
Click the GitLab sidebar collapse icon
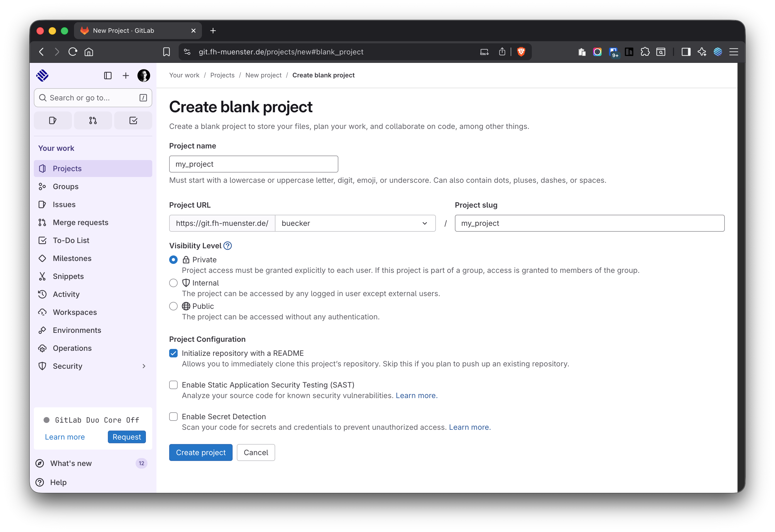click(108, 76)
